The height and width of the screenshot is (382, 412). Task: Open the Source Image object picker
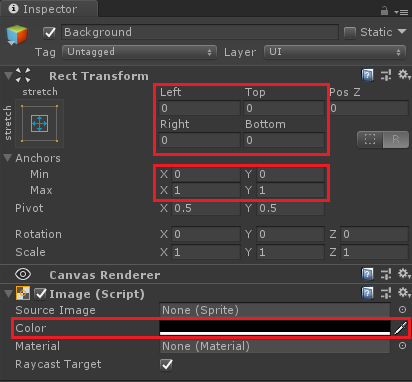pos(402,310)
